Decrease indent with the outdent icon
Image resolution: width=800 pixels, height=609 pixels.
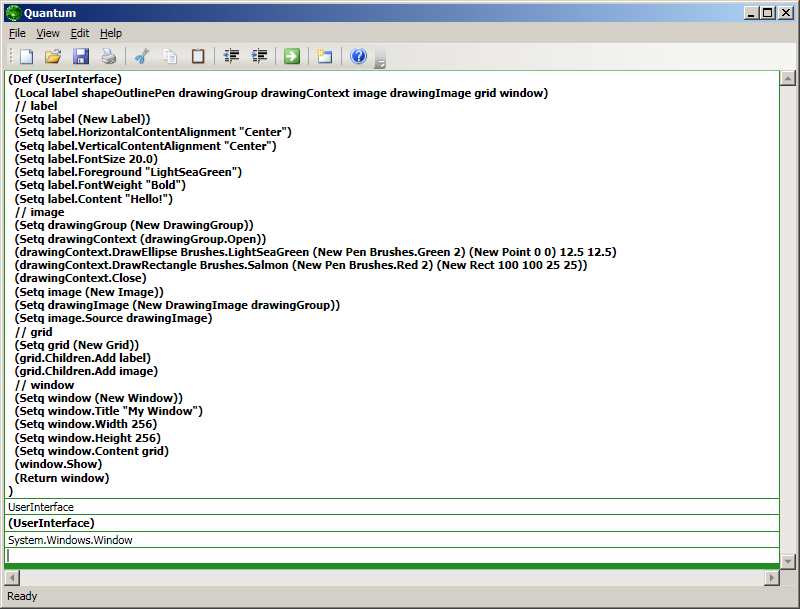point(232,56)
